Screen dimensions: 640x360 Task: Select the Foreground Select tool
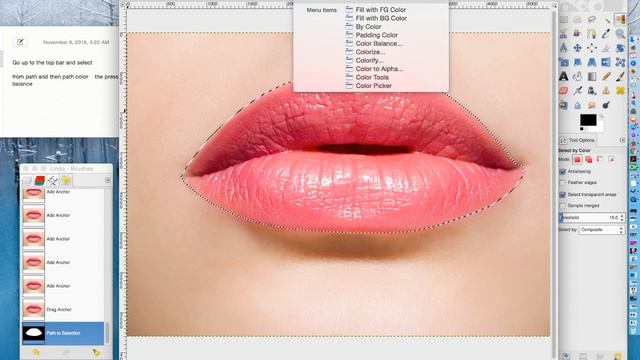click(578, 33)
